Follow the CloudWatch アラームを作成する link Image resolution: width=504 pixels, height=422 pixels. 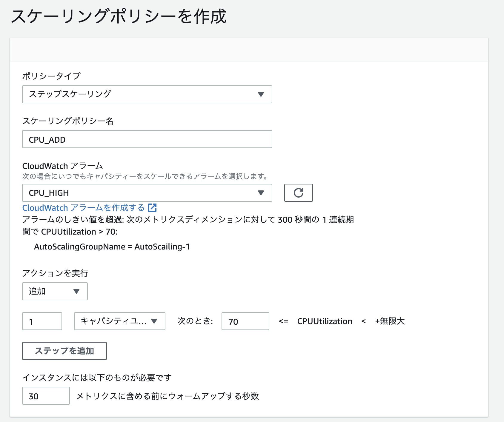coord(84,207)
